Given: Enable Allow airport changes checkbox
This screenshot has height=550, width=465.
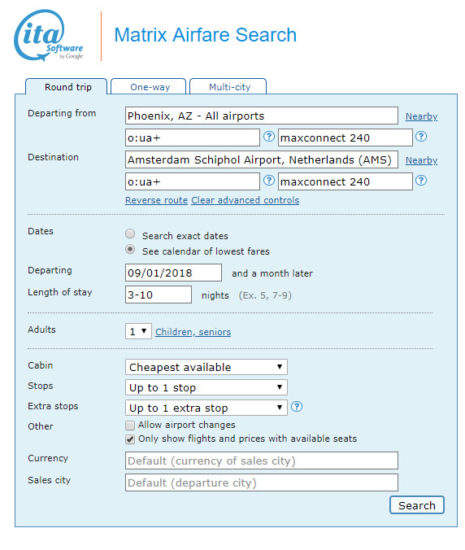Looking at the screenshot, I should 130,425.
